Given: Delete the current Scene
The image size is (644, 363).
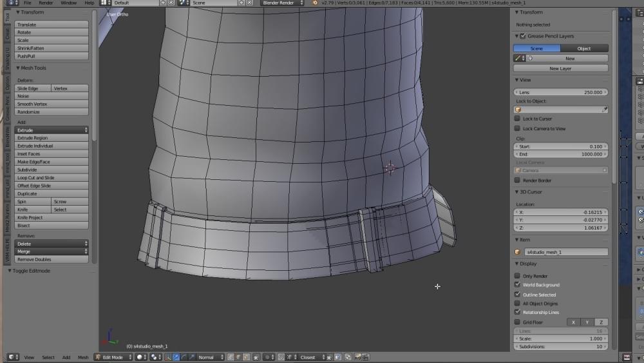Looking at the screenshot, I should point(250,3).
